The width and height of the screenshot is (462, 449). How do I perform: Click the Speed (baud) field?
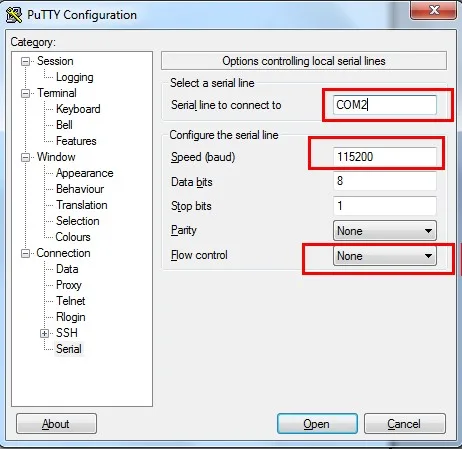coord(384,157)
